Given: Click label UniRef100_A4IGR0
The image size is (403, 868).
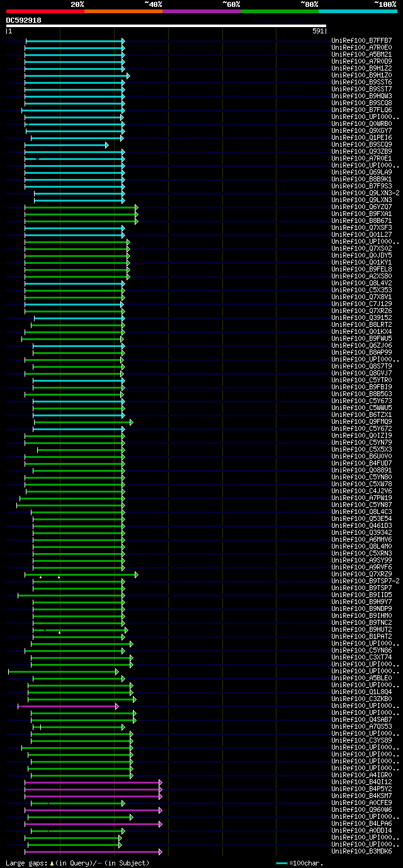Looking at the screenshot, I should click(x=361, y=775).
